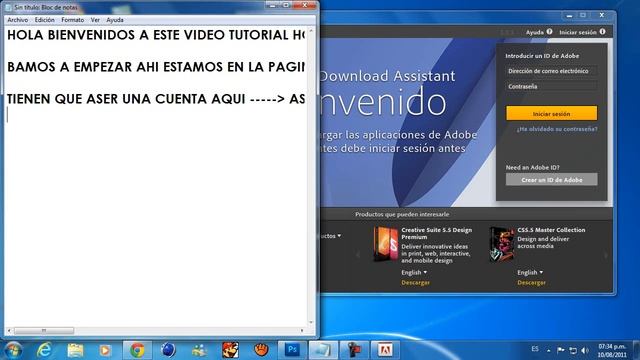Click the Notepad horizontal scroll right arrow
This screenshot has height=360, width=640.
(302, 330)
